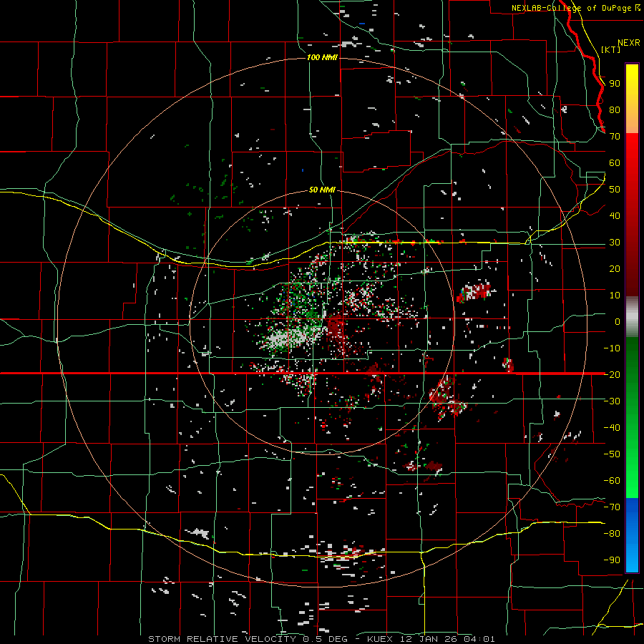Select the positive 40 value on the legend
The image size is (644, 644).
point(615,215)
